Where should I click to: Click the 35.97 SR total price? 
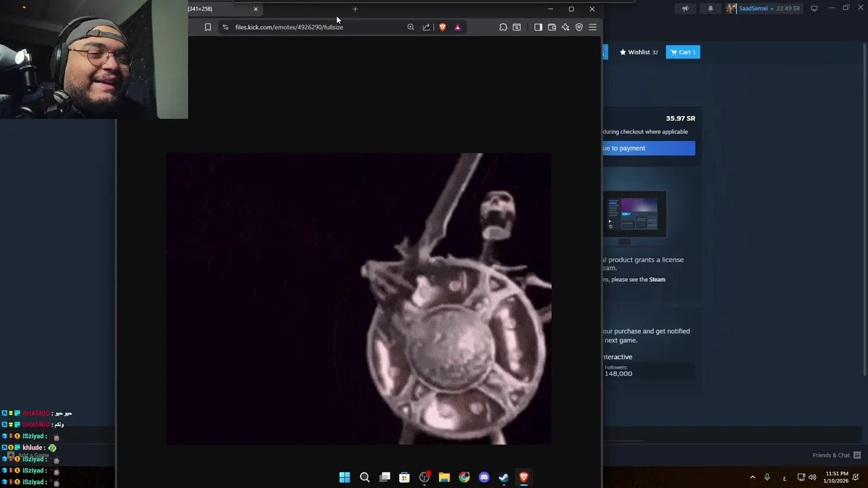pyautogui.click(x=680, y=119)
